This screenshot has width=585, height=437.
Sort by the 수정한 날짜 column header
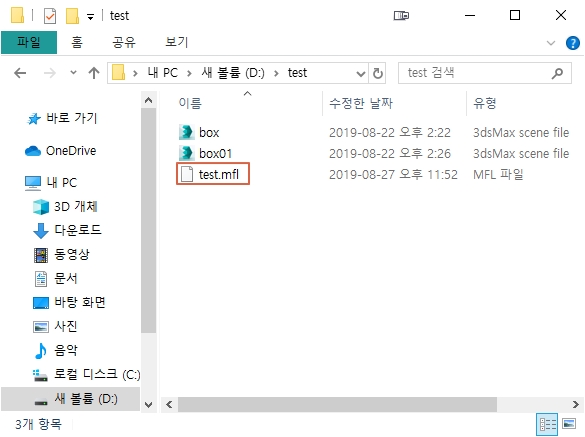click(361, 103)
